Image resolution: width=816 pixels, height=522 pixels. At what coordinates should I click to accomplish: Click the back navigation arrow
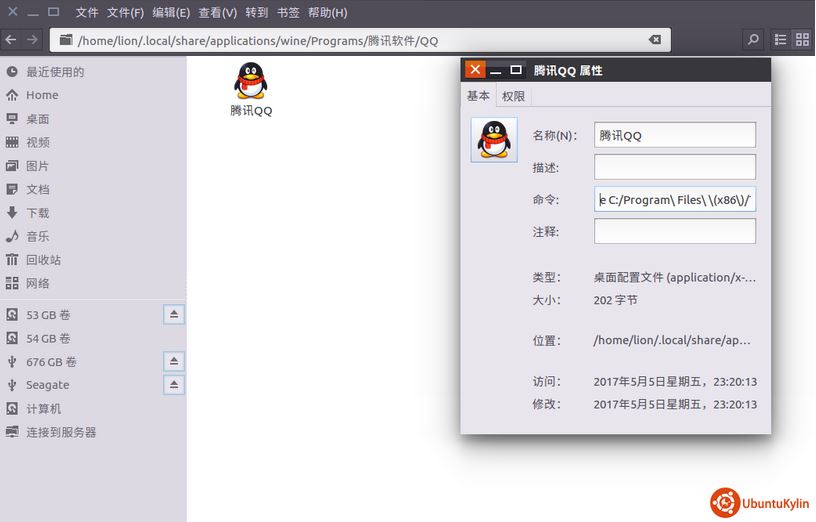pos(11,40)
